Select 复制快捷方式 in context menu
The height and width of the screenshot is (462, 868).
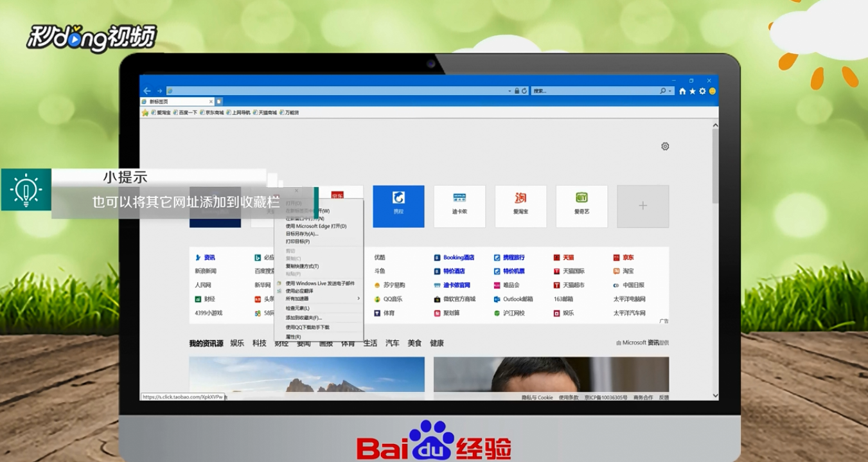(x=319, y=266)
